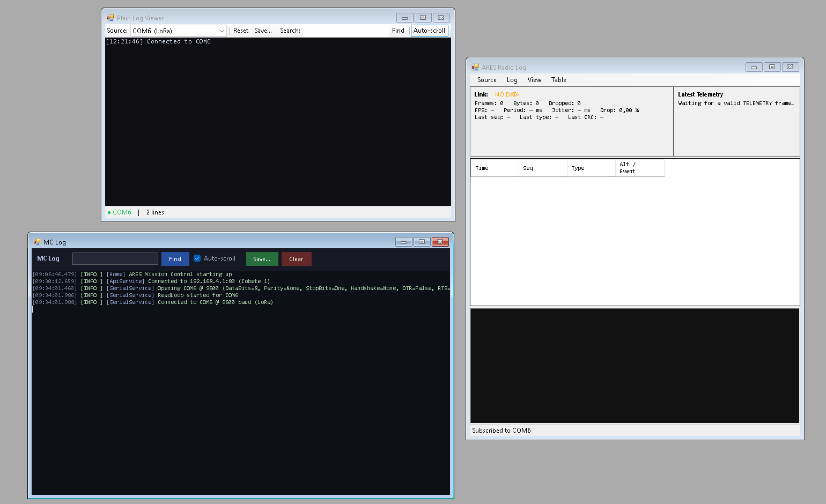Click the Search field in Plain Log Viewer

click(x=346, y=31)
